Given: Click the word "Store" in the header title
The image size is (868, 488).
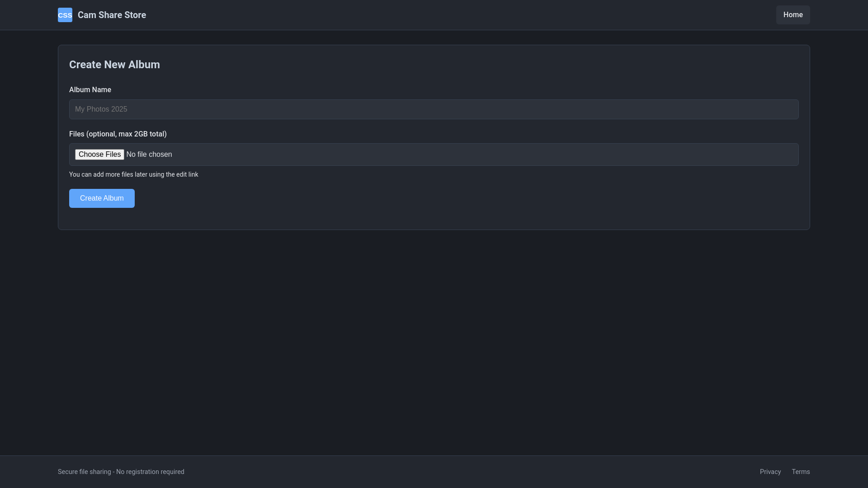Looking at the screenshot, I should [x=135, y=15].
